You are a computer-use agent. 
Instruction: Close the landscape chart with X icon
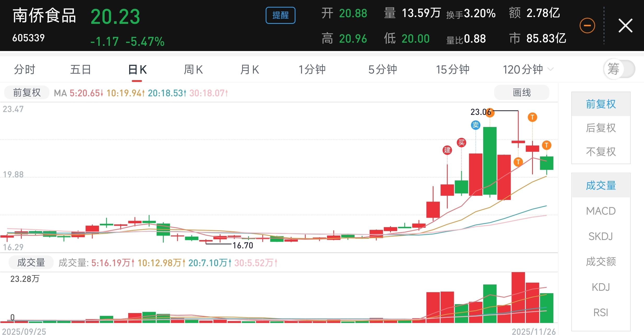(x=625, y=26)
